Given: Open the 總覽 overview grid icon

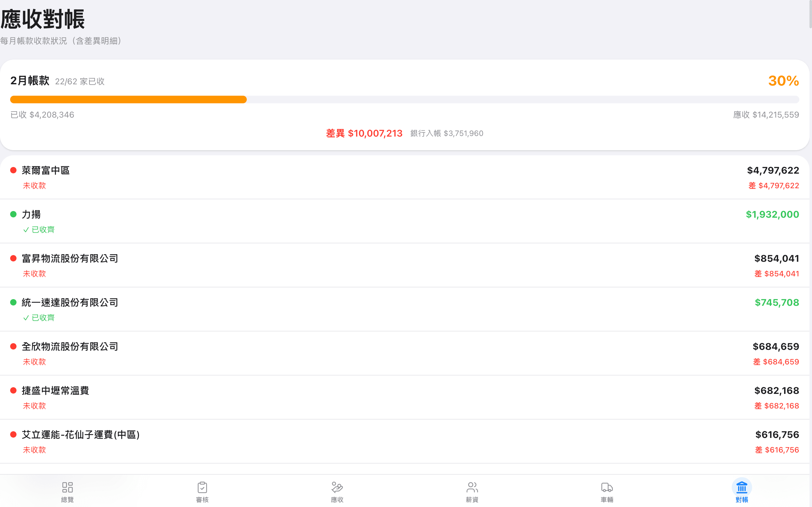Looking at the screenshot, I should point(68,487).
